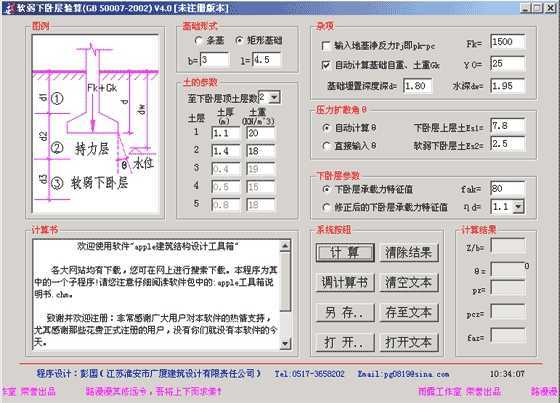Click the foundation diagram image in 图例
Viewport: 560px width, 403px height.
[95, 124]
